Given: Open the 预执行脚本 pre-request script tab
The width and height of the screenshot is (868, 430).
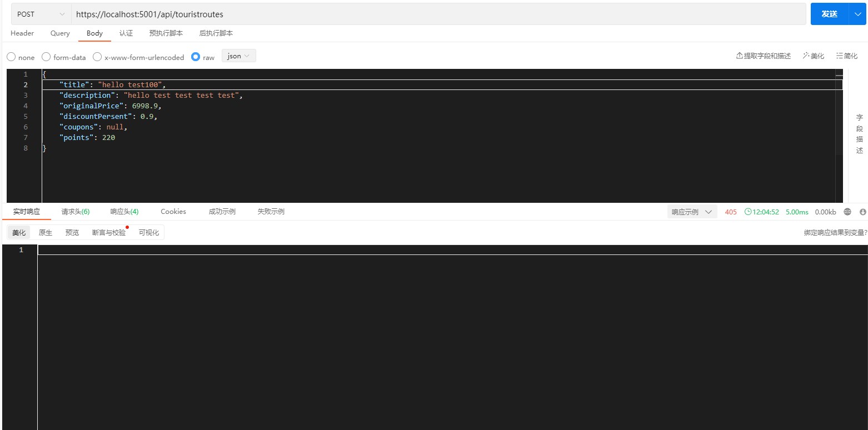Looking at the screenshot, I should [x=166, y=33].
